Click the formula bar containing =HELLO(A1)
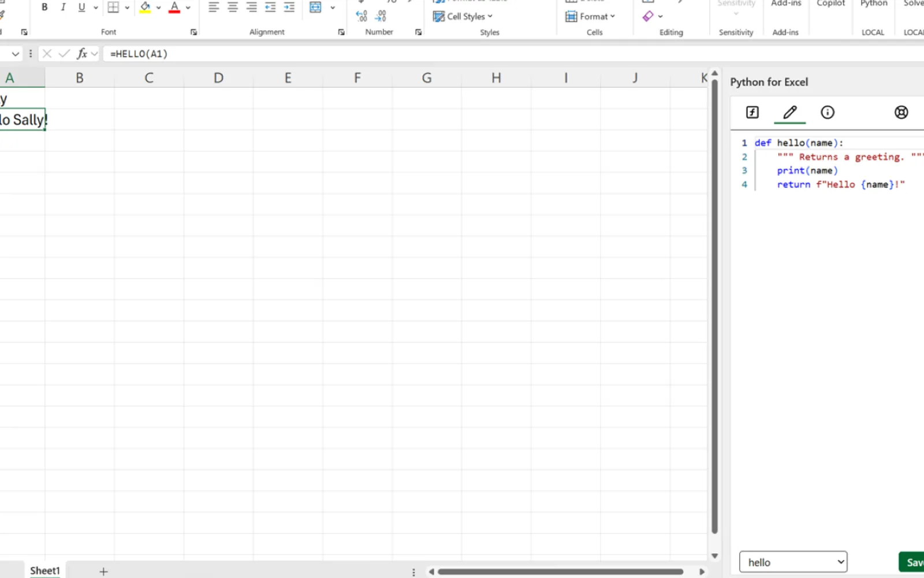Screen dimensions: 924x578 pyautogui.click(x=514, y=54)
